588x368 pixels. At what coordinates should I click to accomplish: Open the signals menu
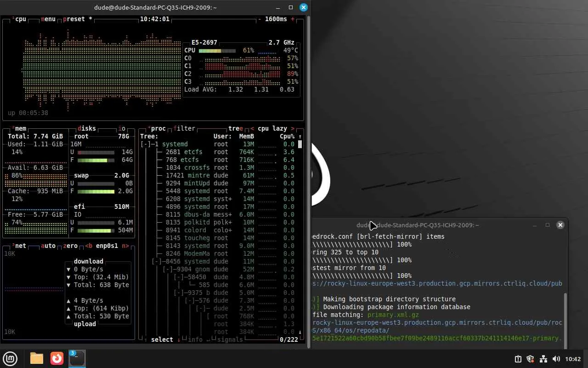pos(230,339)
